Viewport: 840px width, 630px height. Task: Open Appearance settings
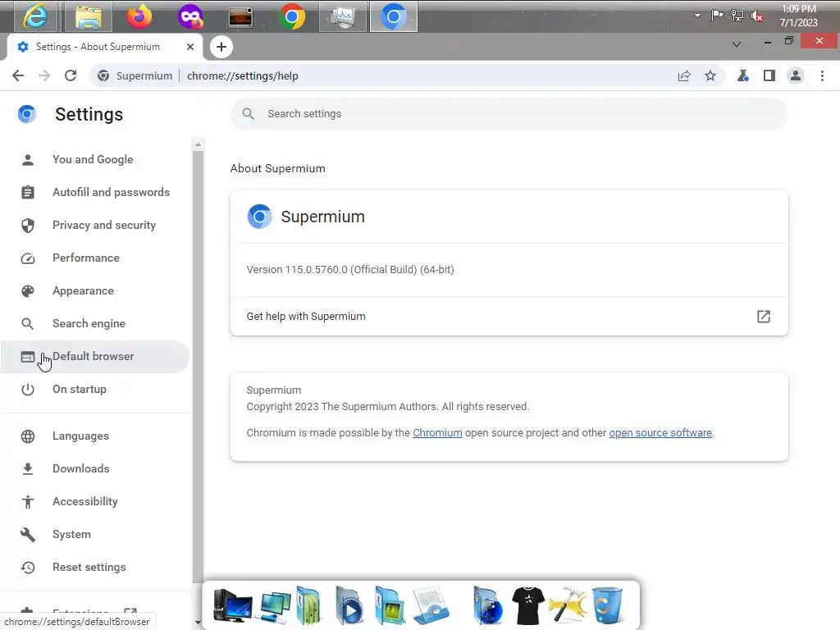(95, 290)
